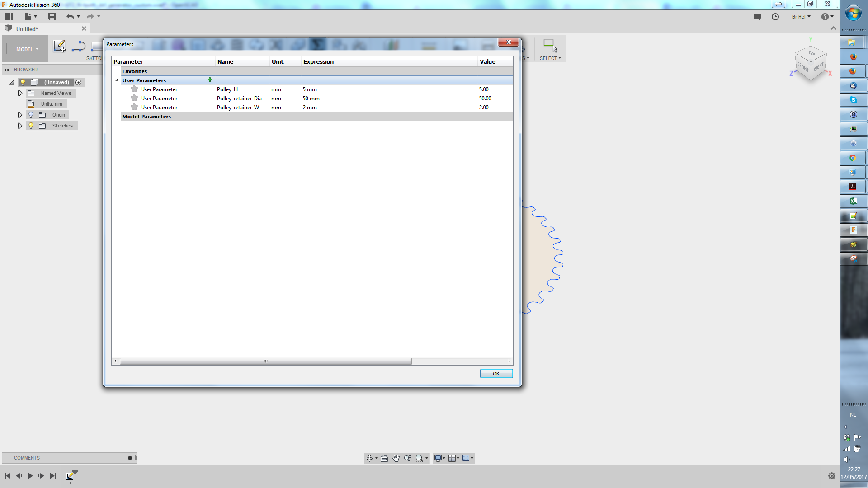Select the Untitled* document tab

click(x=27, y=29)
